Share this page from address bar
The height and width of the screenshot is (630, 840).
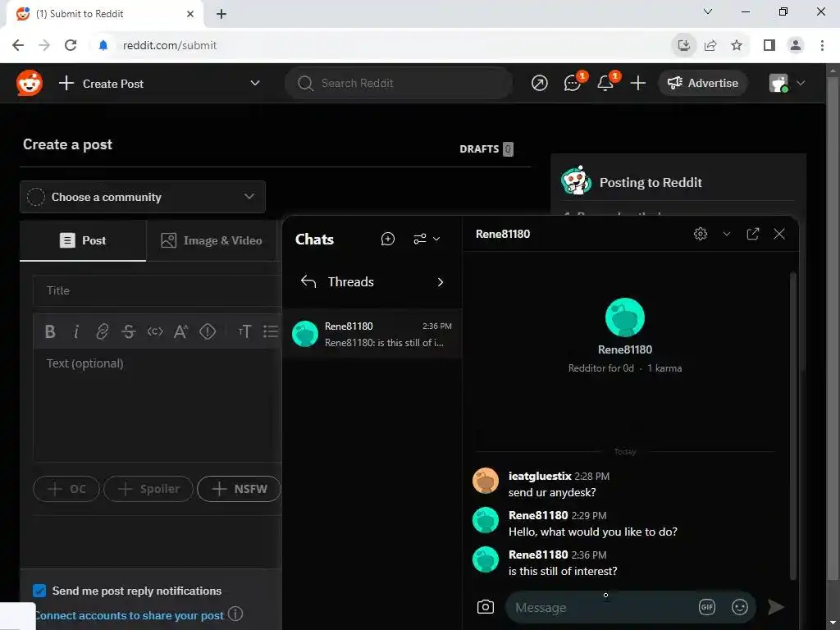710,46
